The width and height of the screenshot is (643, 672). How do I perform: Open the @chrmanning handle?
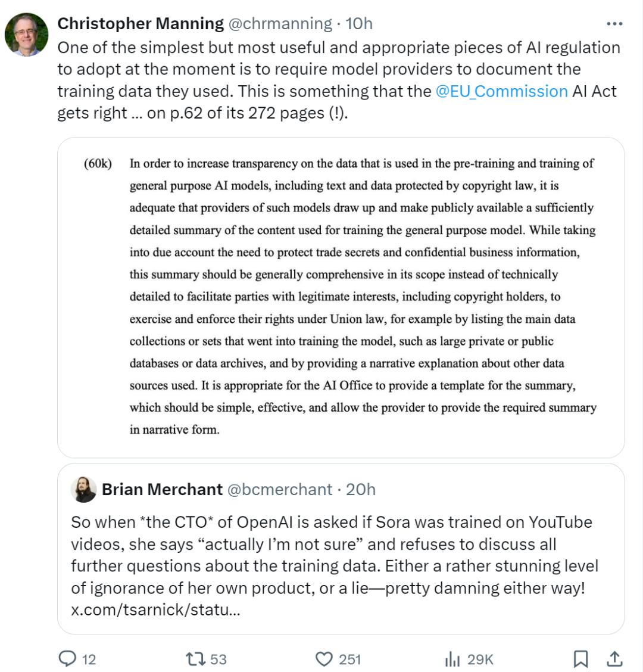[280, 24]
